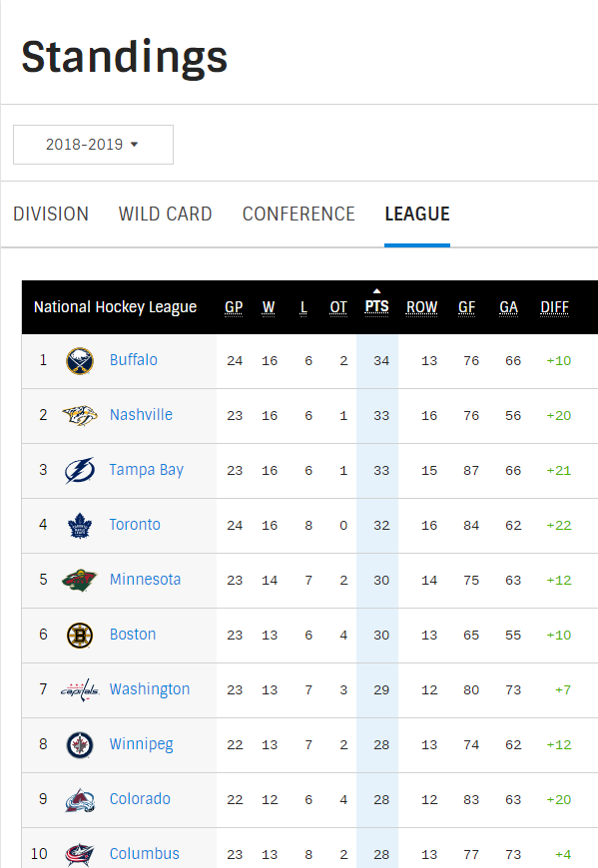
Task: Click the Winnipeg Jets team logo
Action: [80, 744]
